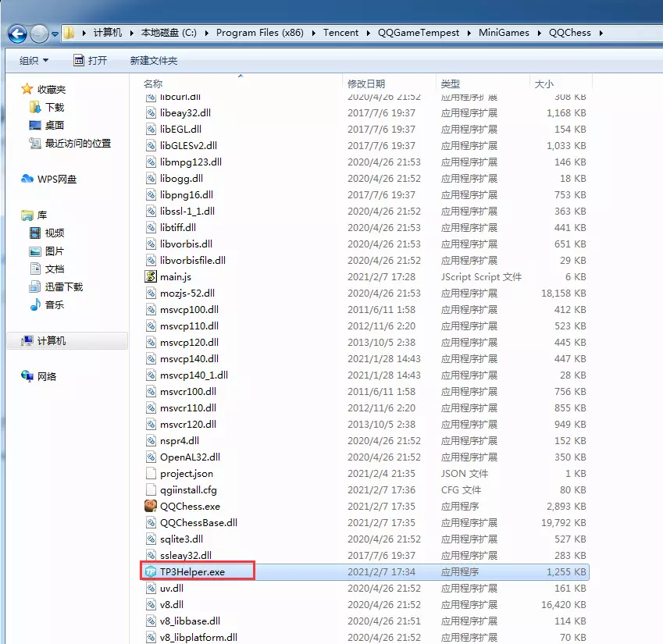Image resolution: width=663 pixels, height=644 pixels.
Task: Click the QQChess.exe application icon
Action: coord(151,506)
